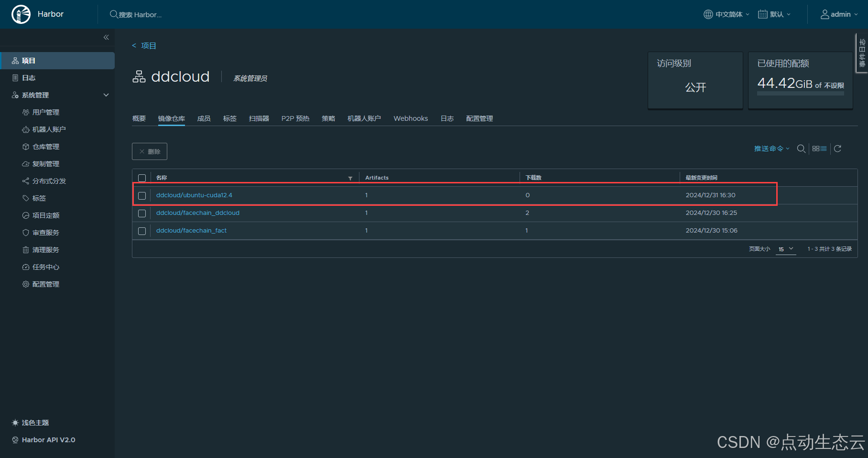Click the calendar icon next to 默认

click(x=762, y=14)
